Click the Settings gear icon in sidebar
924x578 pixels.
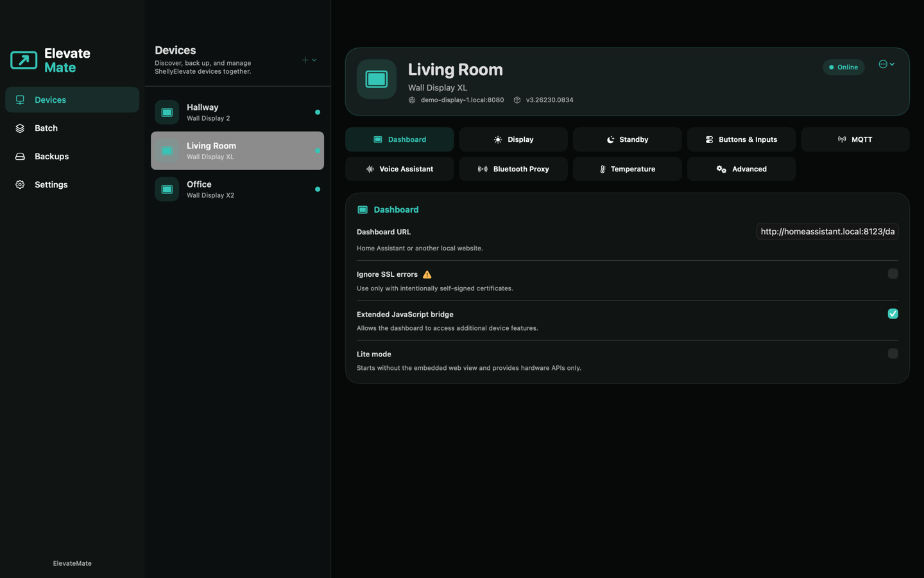tap(20, 184)
